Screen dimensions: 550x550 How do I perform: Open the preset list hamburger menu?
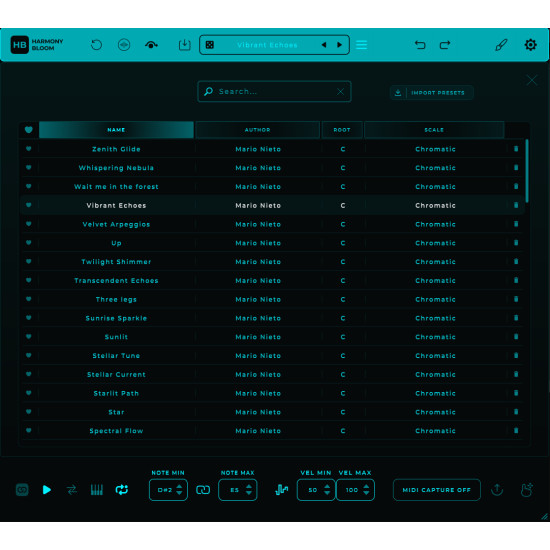[361, 45]
